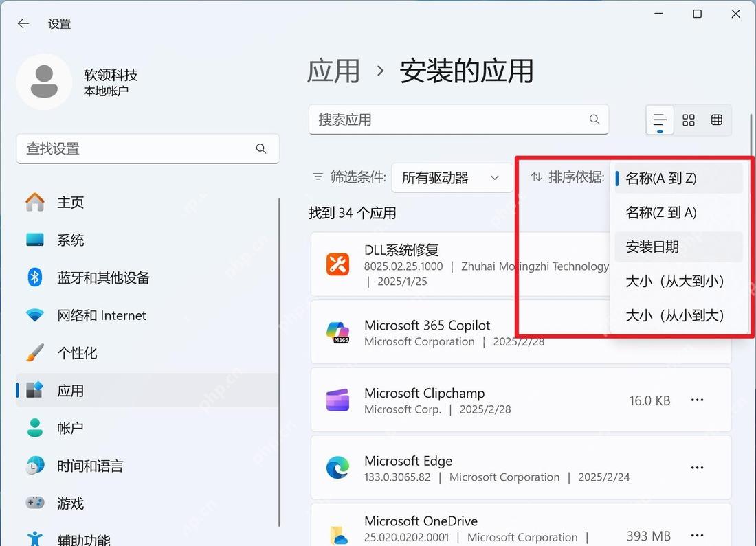Viewport: 756px width, 546px height.
Task: Open 帐户 settings
Action: (x=147, y=428)
